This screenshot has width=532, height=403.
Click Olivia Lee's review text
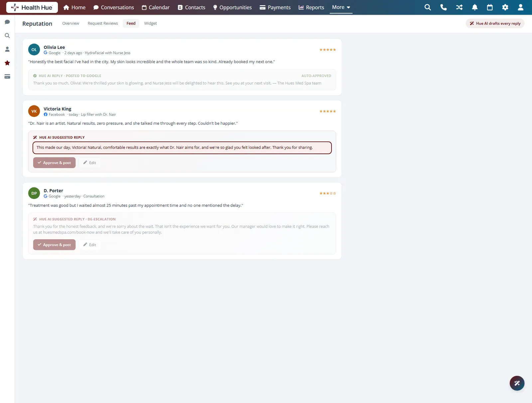pyautogui.click(x=152, y=62)
